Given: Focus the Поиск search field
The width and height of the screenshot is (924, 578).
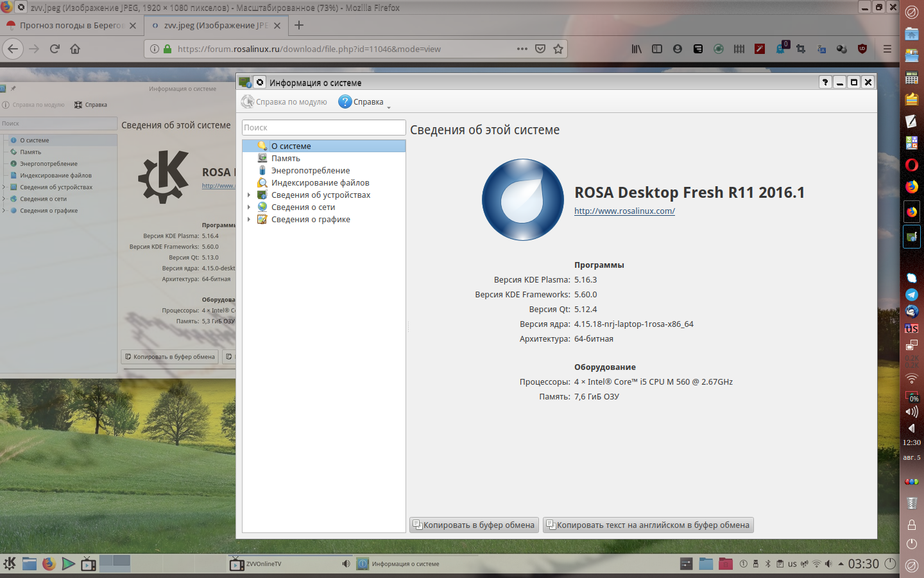Looking at the screenshot, I should pyautogui.click(x=324, y=127).
